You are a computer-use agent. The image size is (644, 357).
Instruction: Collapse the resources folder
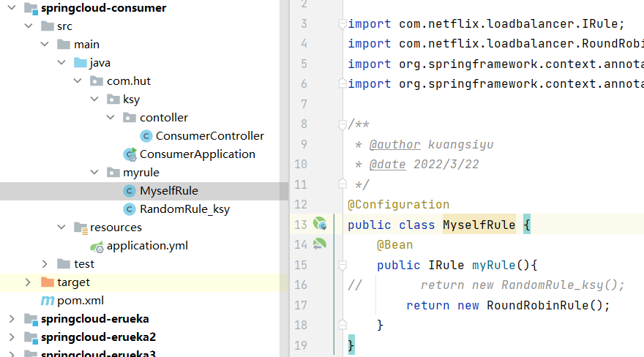(61, 227)
